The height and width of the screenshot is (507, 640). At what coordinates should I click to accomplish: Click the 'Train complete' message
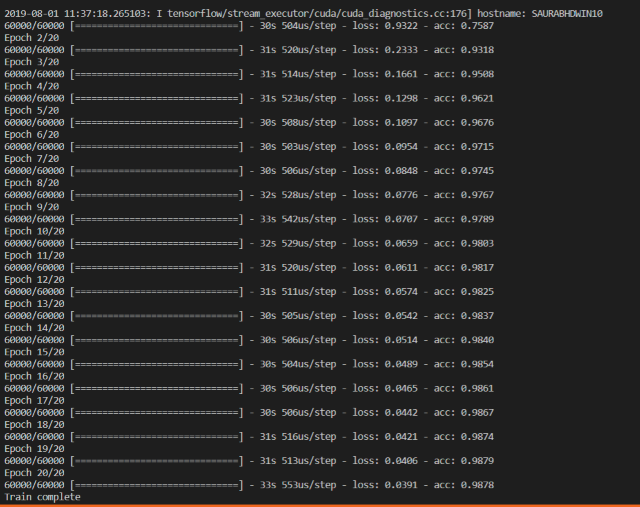tap(42, 497)
